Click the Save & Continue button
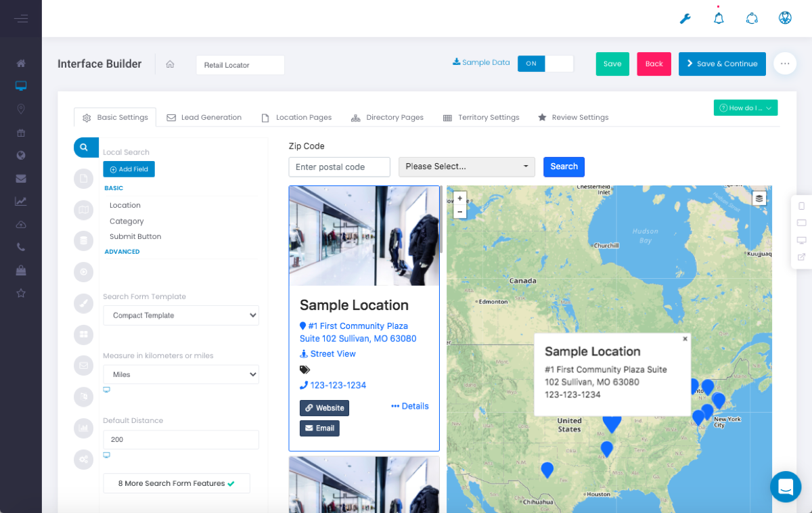The image size is (812, 513). pos(722,64)
